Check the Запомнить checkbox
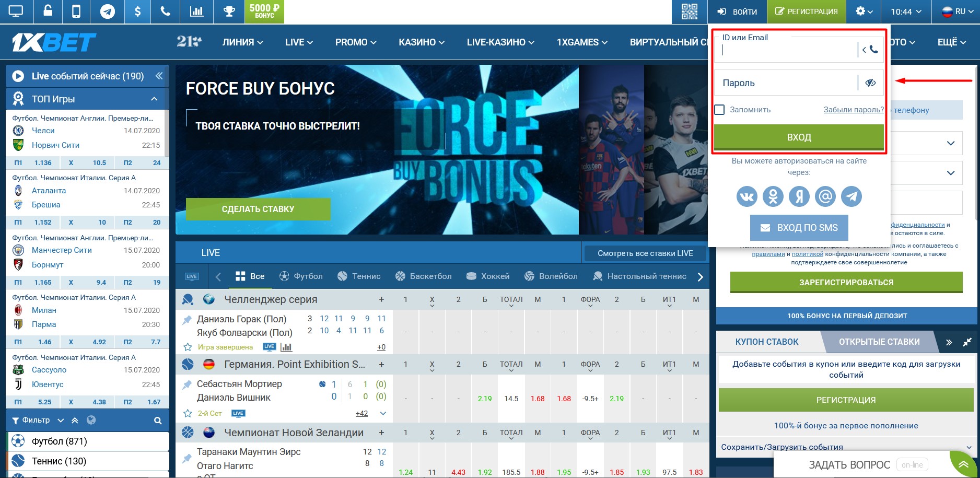Image resolution: width=980 pixels, height=478 pixels. 719,110
